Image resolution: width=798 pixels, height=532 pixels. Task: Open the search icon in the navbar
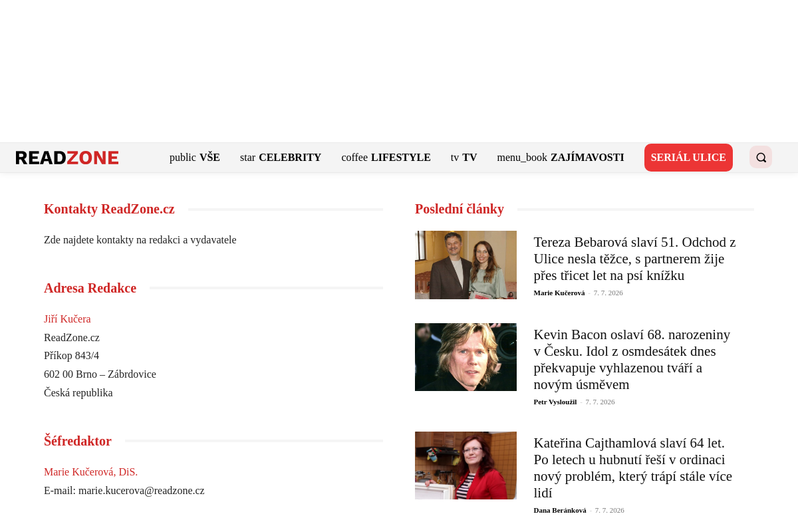click(761, 158)
